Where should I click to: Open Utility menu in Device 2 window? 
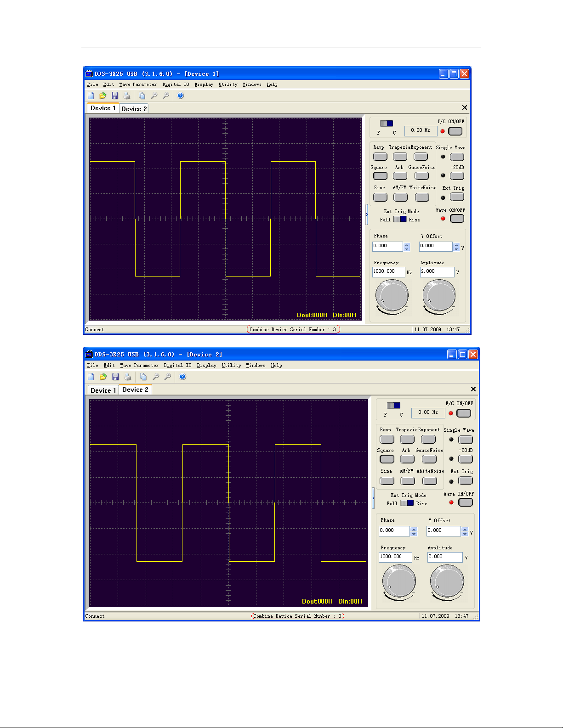pyautogui.click(x=231, y=366)
